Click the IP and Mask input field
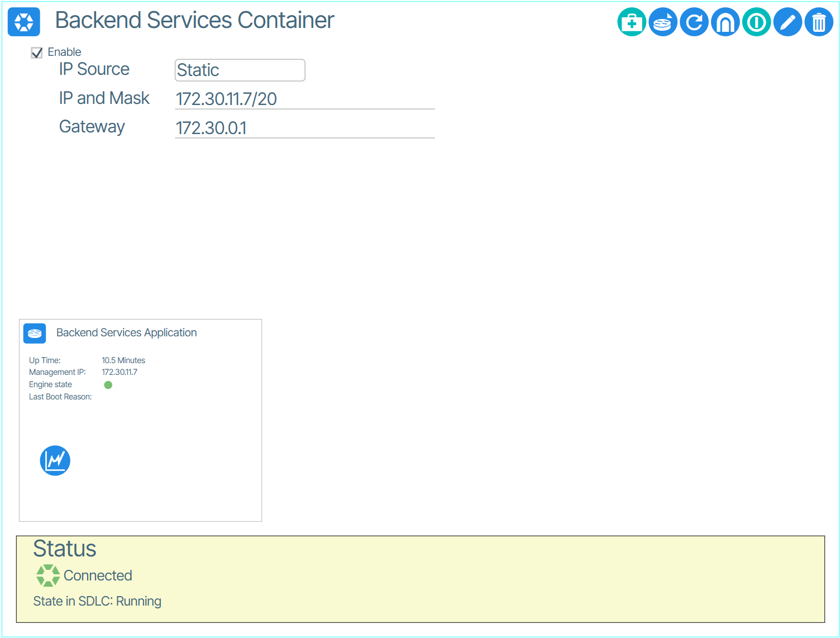This screenshot has width=840, height=638. (x=305, y=99)
